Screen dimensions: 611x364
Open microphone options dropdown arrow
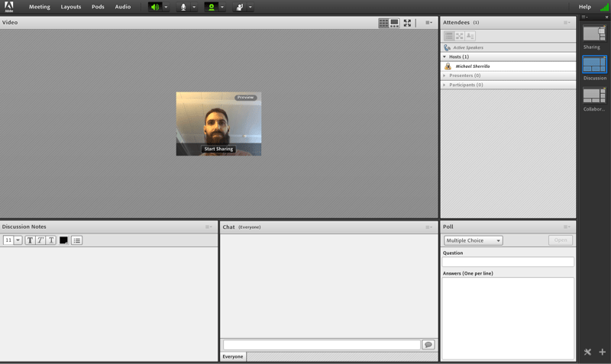[x=194, y=7]
